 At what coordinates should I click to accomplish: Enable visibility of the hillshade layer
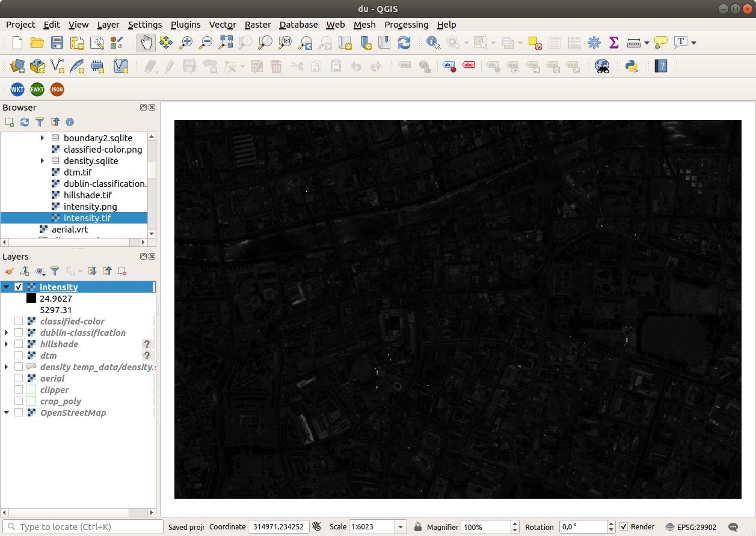pyautogui.click(x=19, y=344)
